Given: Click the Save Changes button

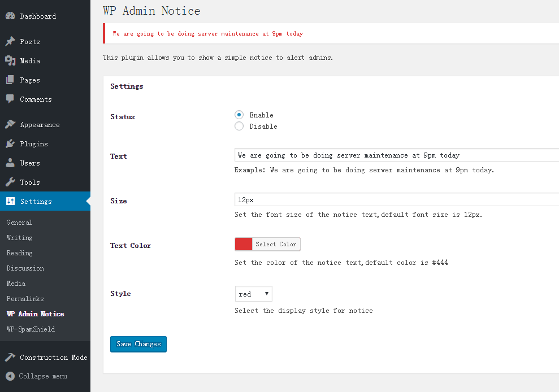Looking at the screenshot, I should click(138, 344).
